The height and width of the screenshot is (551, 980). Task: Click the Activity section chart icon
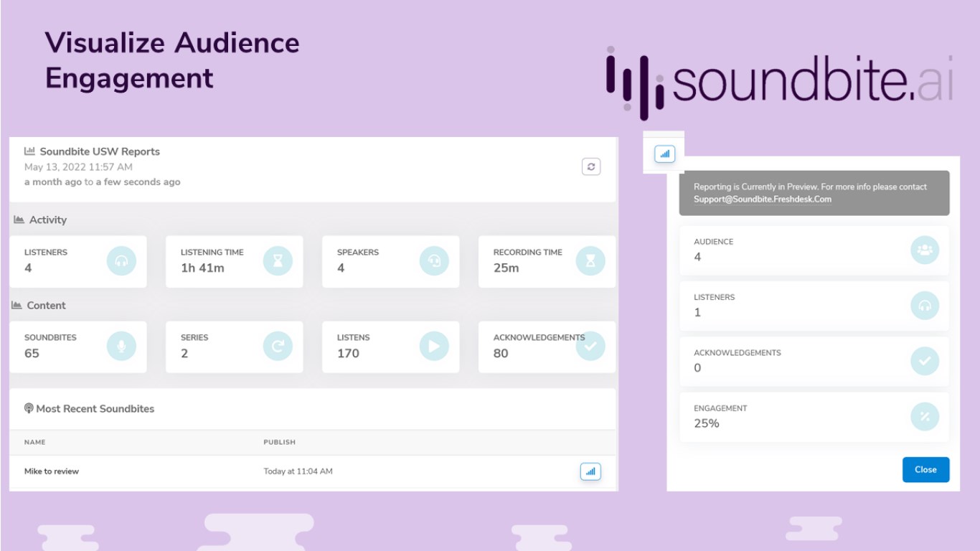coord(19,220)
